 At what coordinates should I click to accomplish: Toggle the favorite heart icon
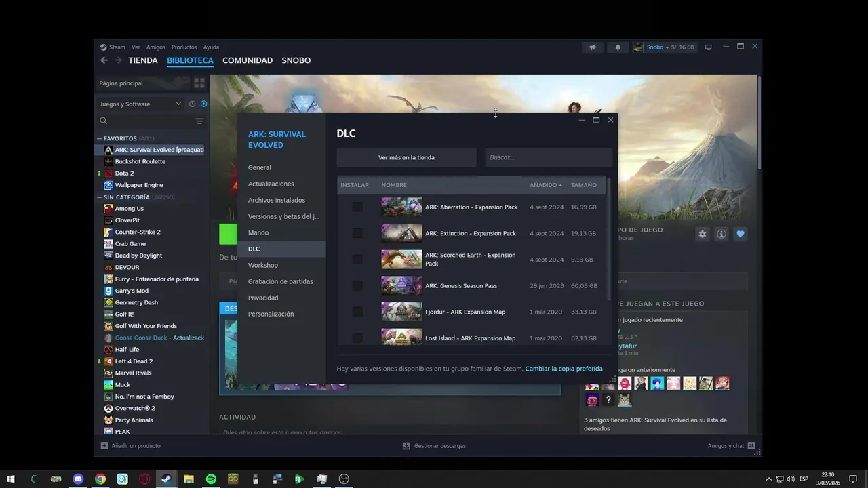pos(741,234)
